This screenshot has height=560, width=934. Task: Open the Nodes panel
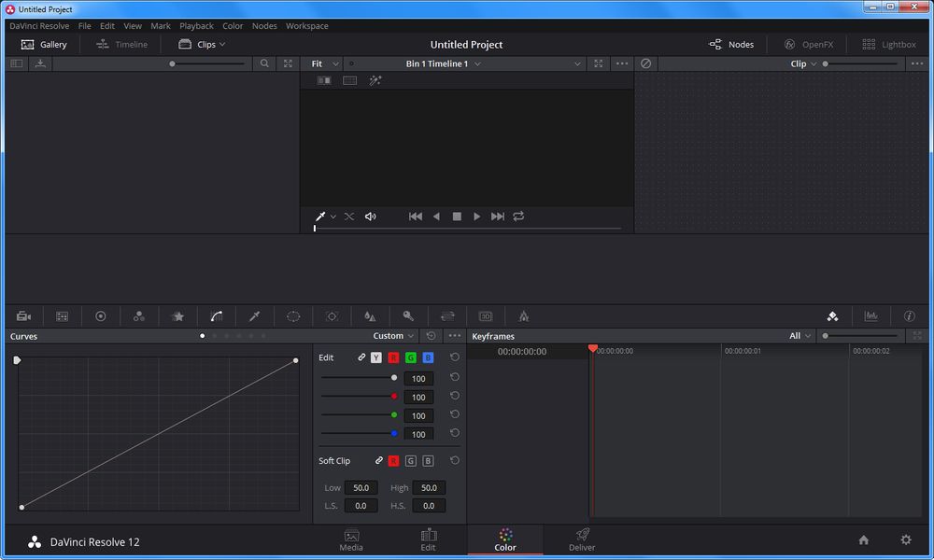pos(732,44)
